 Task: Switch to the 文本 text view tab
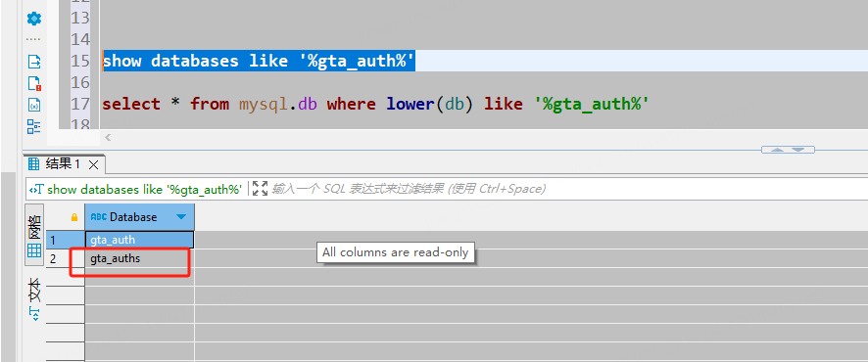tap(34, 299)
